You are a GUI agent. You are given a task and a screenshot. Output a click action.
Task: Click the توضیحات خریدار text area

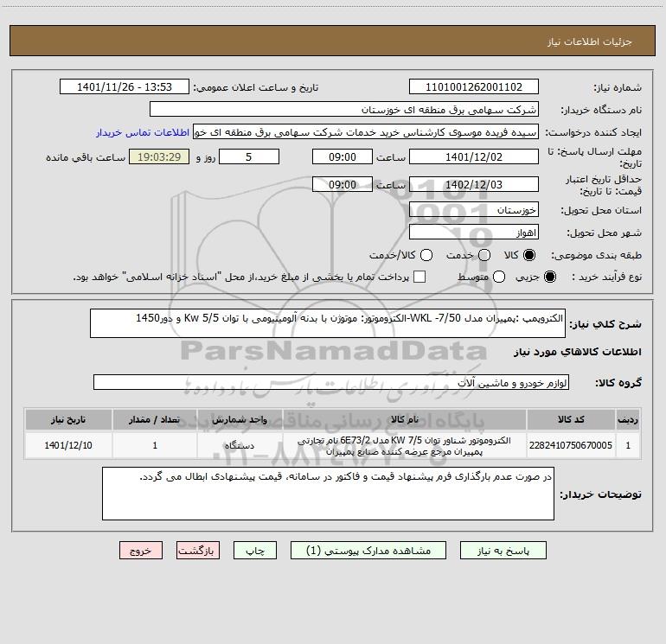328,494
